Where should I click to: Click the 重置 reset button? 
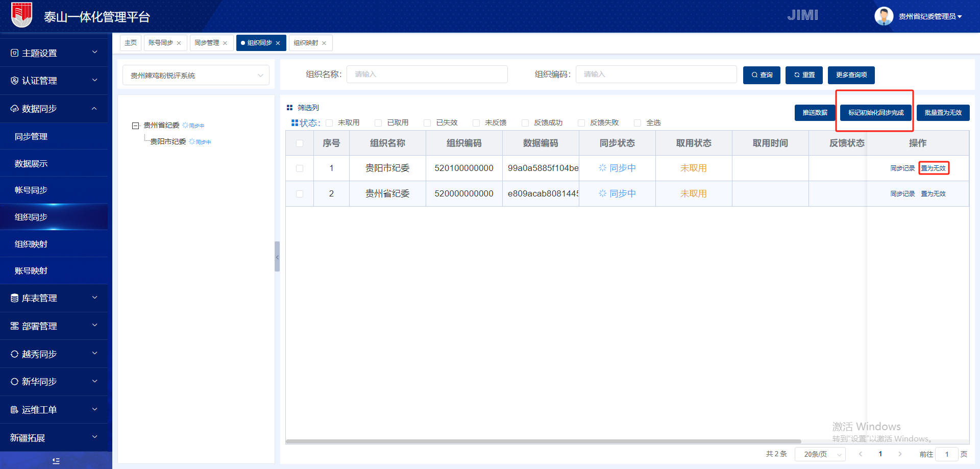(804, 75)
